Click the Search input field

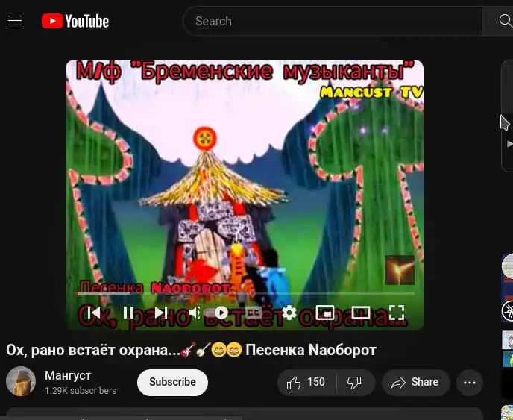click(x=332, y=21)
